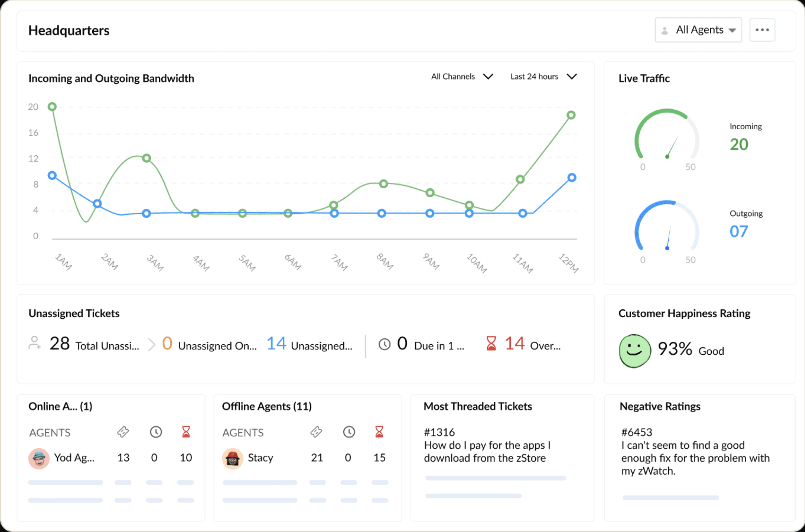The image size is (805, 532).
Task: Click Yod's agent avatar in Online Agents
Action: (39, 458)
